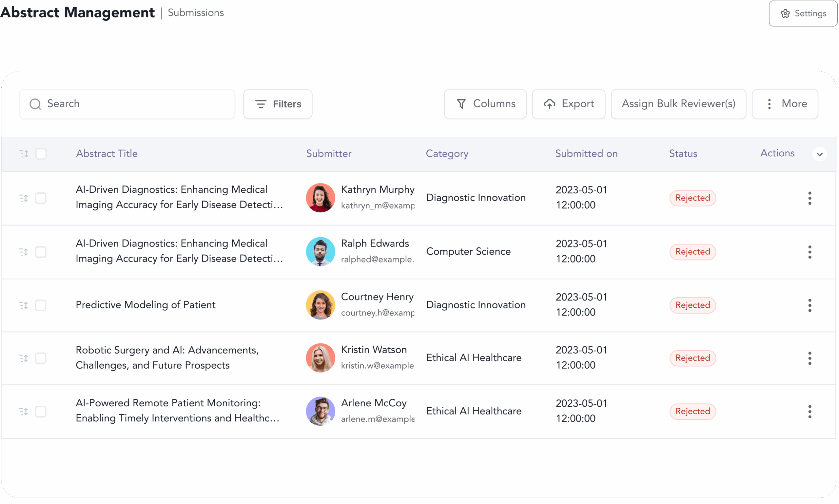
Task: Toggle the select-all header checkbox
Action: [41, 154]
